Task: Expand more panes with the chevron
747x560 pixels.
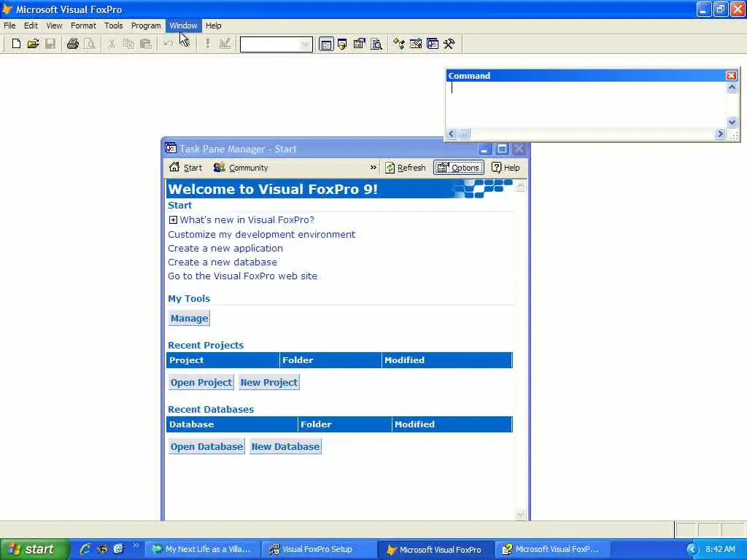Action: (x=373, y=168)
